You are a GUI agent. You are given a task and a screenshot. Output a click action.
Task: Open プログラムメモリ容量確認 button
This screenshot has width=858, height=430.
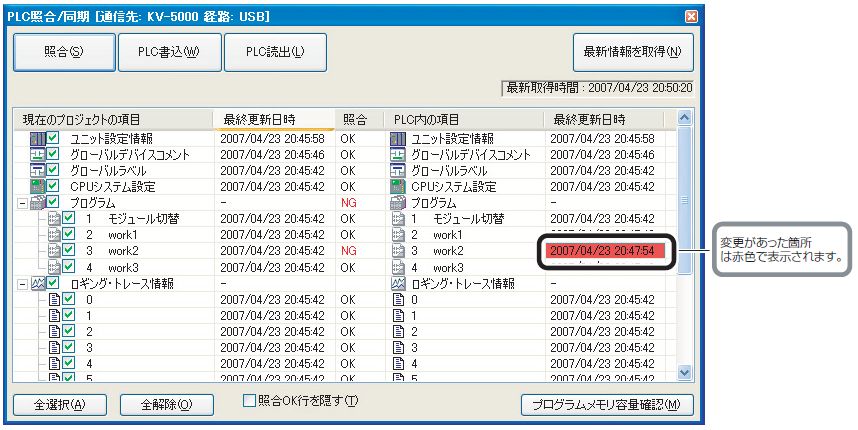pyautogui.click(x=606, y=405)
